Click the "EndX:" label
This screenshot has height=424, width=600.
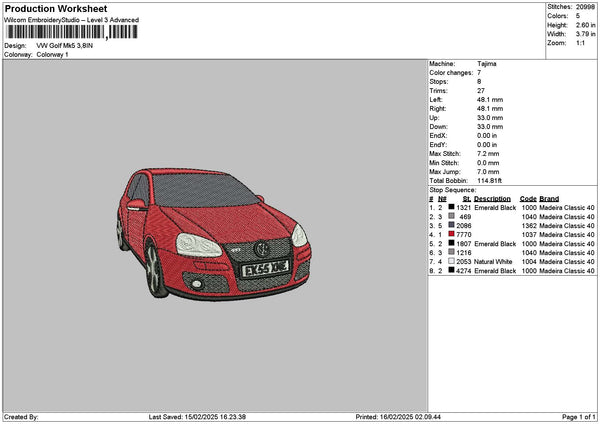(x=438, y=135)
